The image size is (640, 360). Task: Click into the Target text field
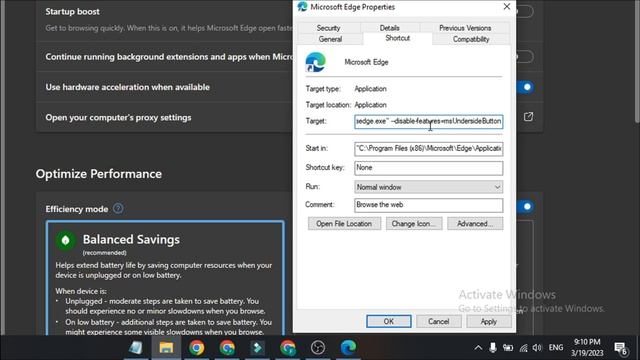429,122
